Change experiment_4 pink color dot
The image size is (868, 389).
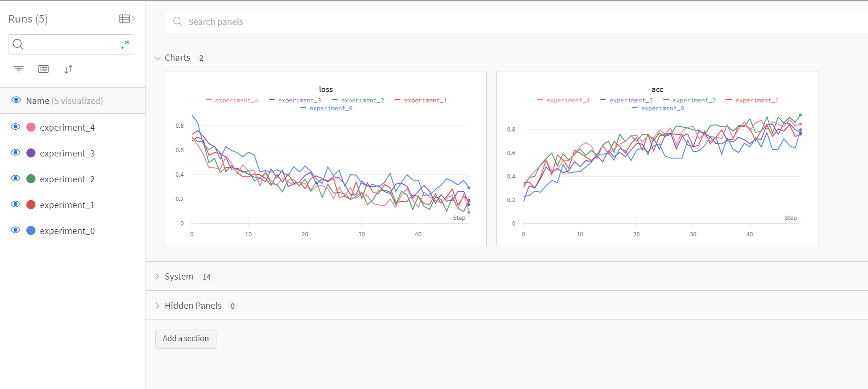click(31, 127)
